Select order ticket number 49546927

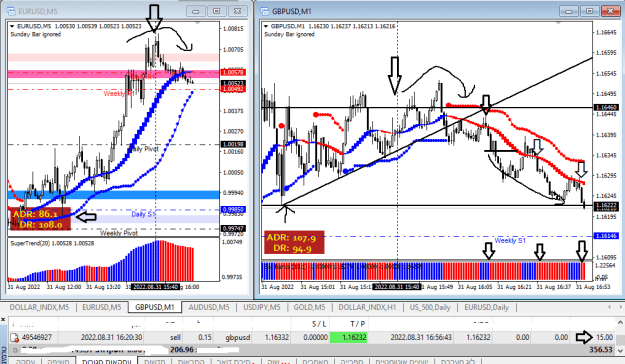(37, 338)
